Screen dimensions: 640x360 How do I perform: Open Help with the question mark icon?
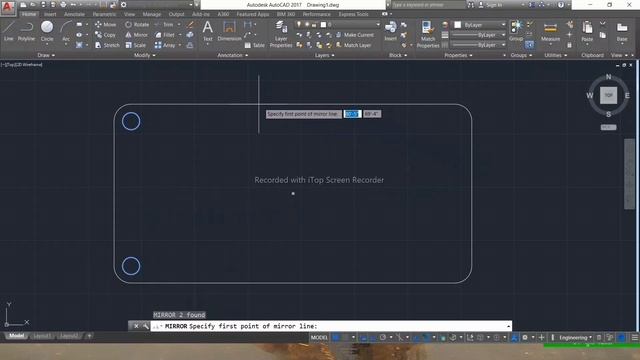coord(561,5)
